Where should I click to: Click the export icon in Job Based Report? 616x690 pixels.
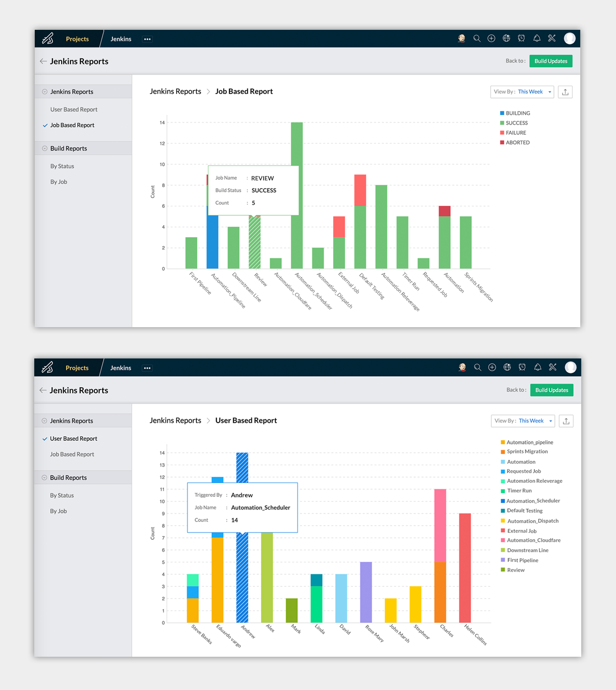coord(565,92)
